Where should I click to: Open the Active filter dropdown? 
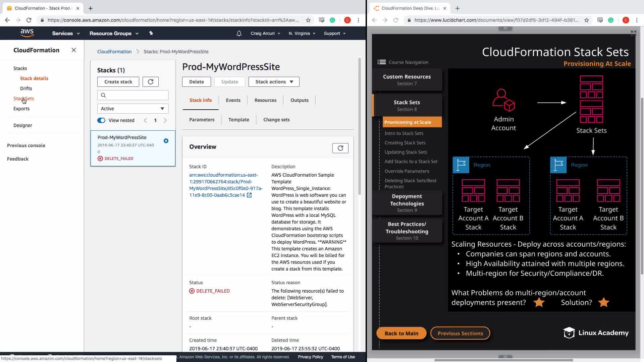coord(133,109)
